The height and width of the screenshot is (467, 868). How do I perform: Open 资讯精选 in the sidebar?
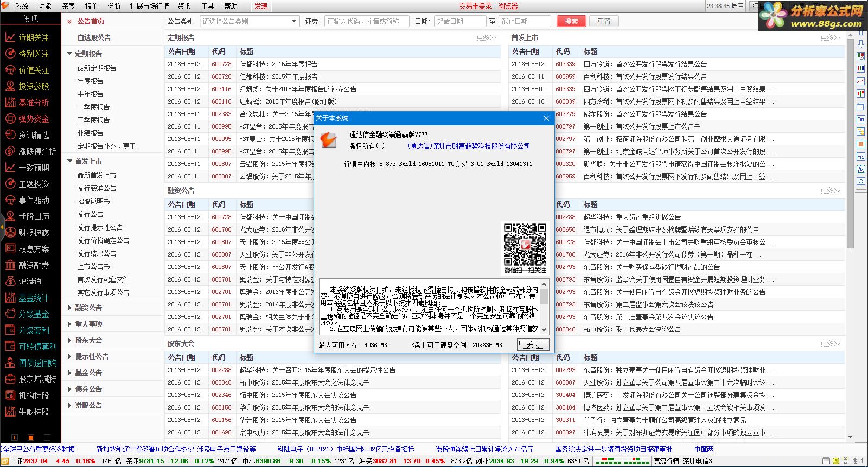click(x=30, y=135)
